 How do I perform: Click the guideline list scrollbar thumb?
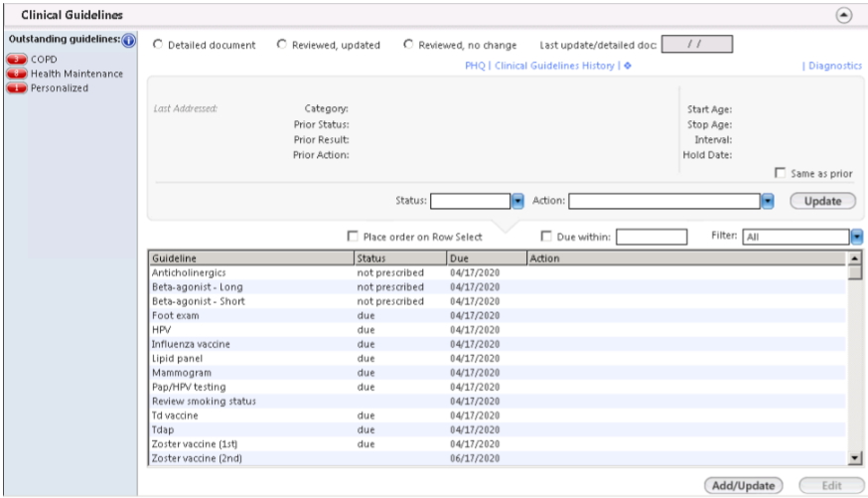click(x=855, y=272)
